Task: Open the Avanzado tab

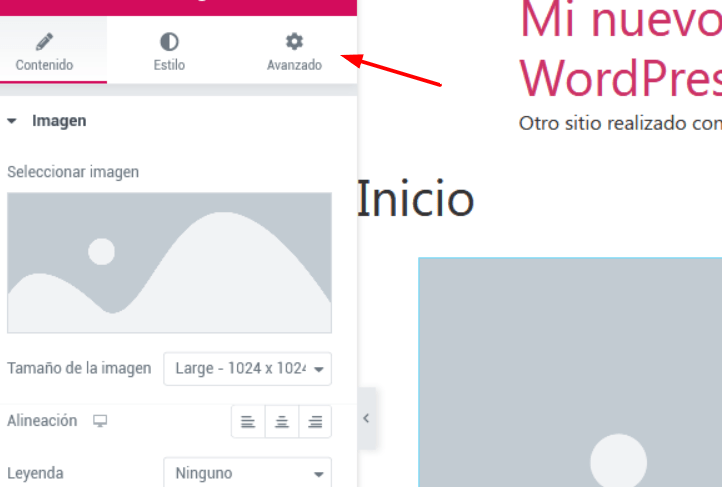Action: point(294,51)
